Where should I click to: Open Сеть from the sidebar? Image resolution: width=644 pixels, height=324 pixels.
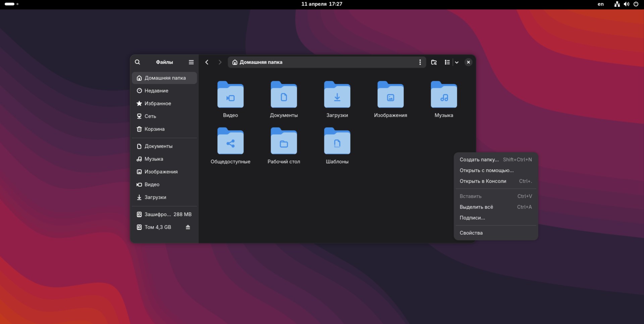pos(150,116)
